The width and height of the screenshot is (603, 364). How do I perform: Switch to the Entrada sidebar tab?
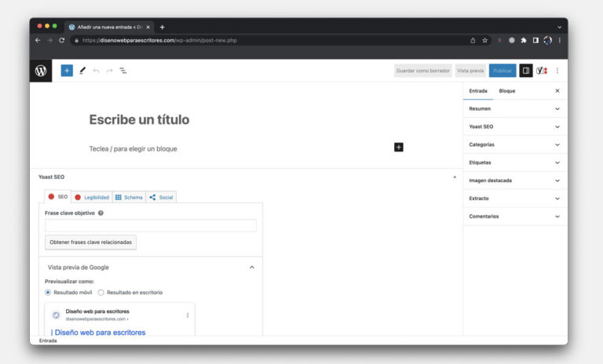click(x=478, y=91)
